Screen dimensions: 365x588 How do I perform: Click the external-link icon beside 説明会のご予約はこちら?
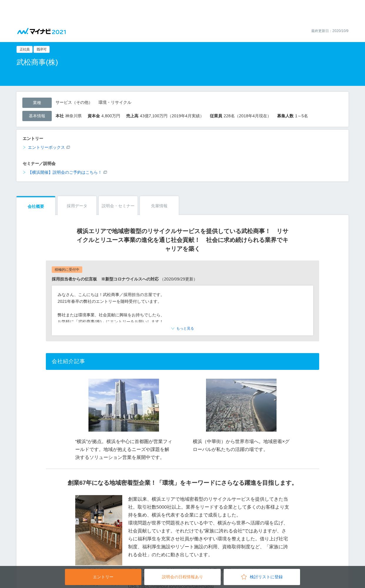coord(105,172)
